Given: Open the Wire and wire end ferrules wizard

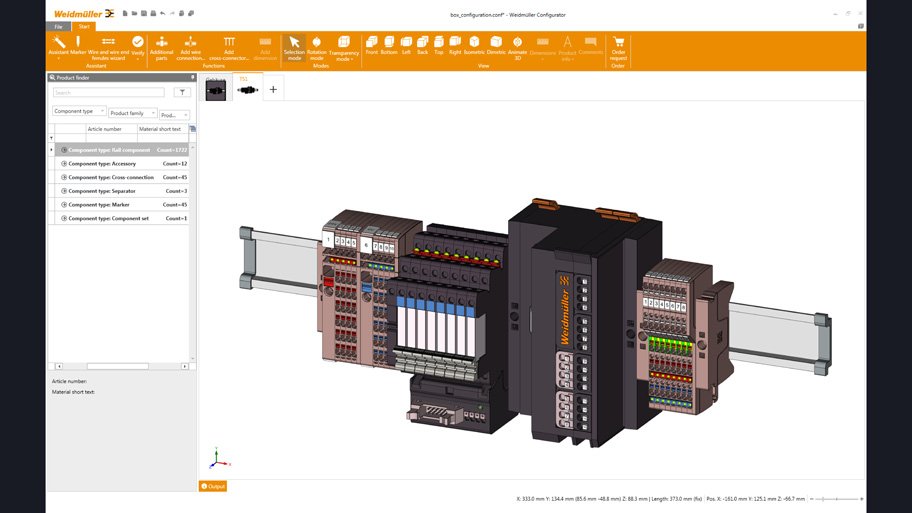Looking at the screenshot, I should coord(108,47).
